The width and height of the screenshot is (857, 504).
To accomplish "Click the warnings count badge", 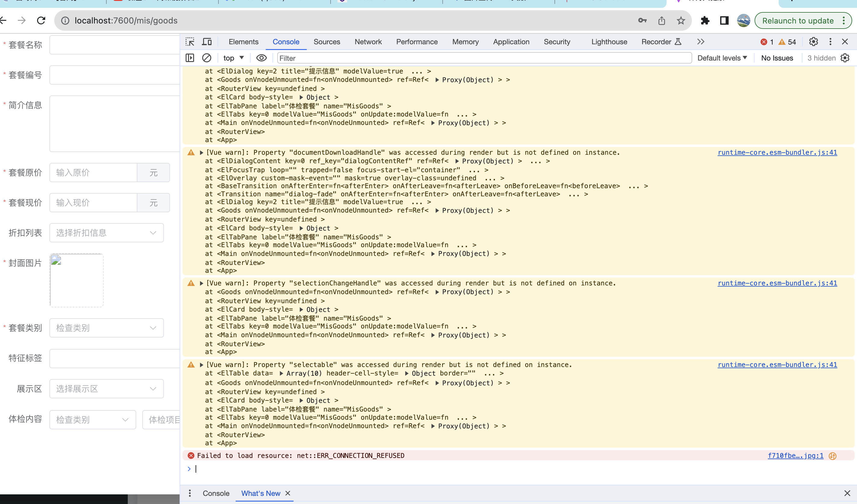I will pyautogui.click(x=787, y=42).
